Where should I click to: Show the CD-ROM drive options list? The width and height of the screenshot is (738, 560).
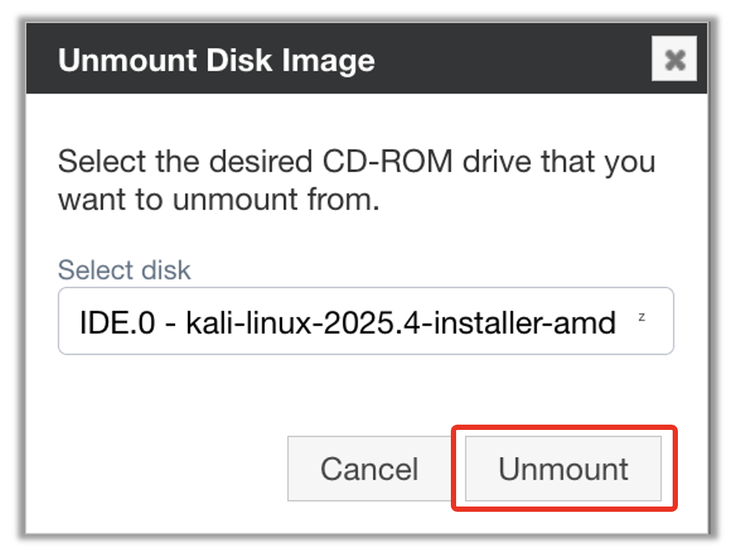click(366, 321)
